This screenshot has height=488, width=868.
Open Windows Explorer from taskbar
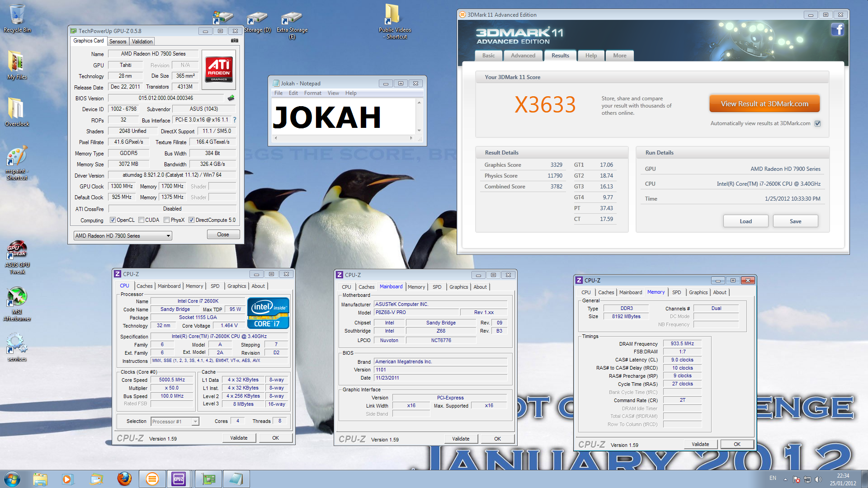point(40,479)
